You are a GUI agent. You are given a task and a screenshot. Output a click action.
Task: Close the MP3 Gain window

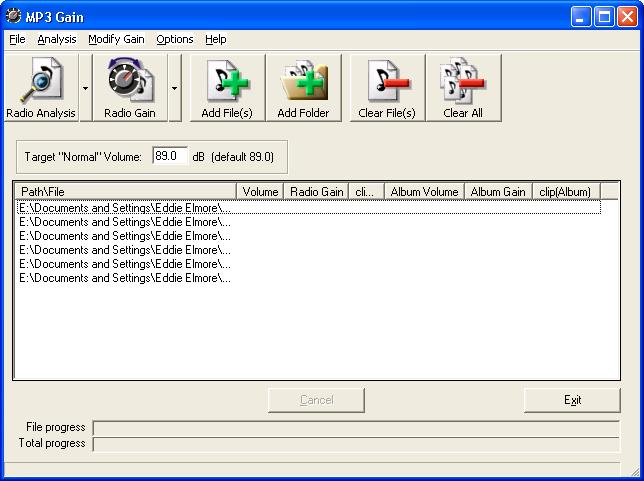(628, 17)
